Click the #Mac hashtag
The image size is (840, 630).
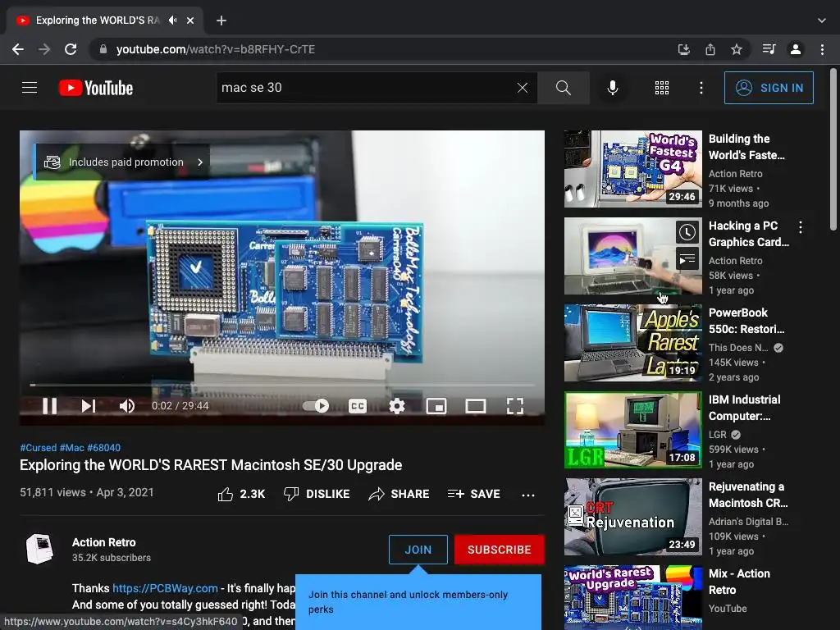click(x=72, y=447)
